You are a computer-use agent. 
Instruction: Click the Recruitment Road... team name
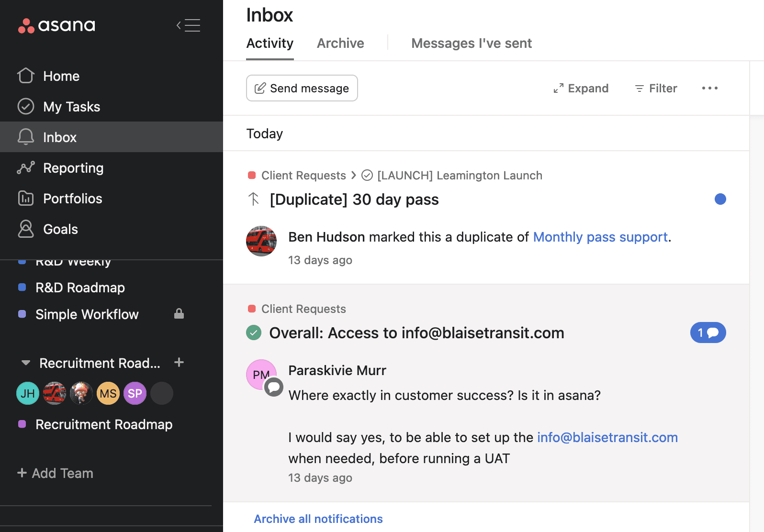[100, 363]
